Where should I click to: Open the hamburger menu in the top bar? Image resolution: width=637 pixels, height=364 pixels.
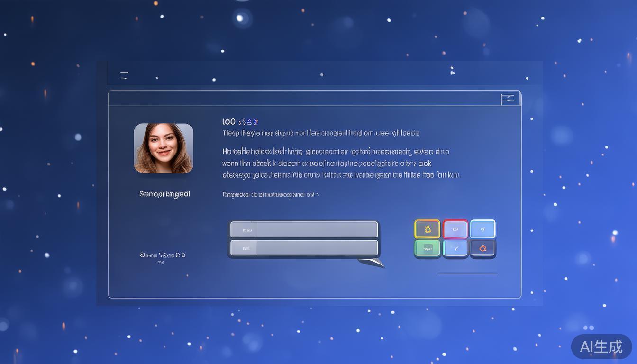124,75
